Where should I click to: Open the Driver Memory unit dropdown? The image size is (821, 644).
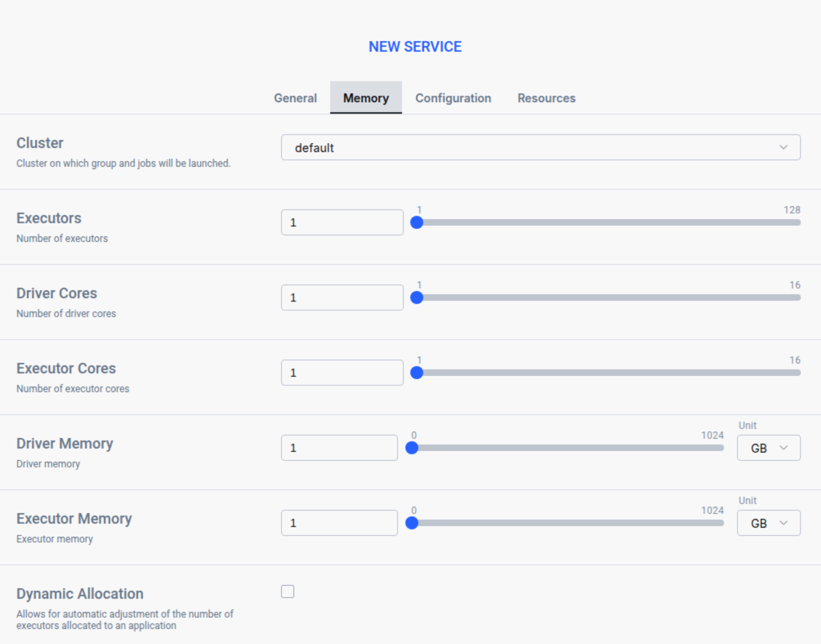tap(768, 448)
